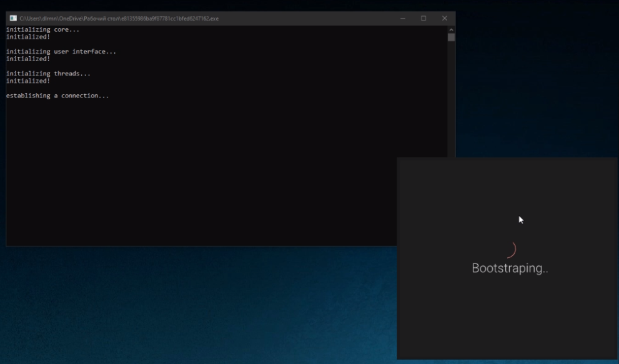Click the console title bar file path

[119, 19]
